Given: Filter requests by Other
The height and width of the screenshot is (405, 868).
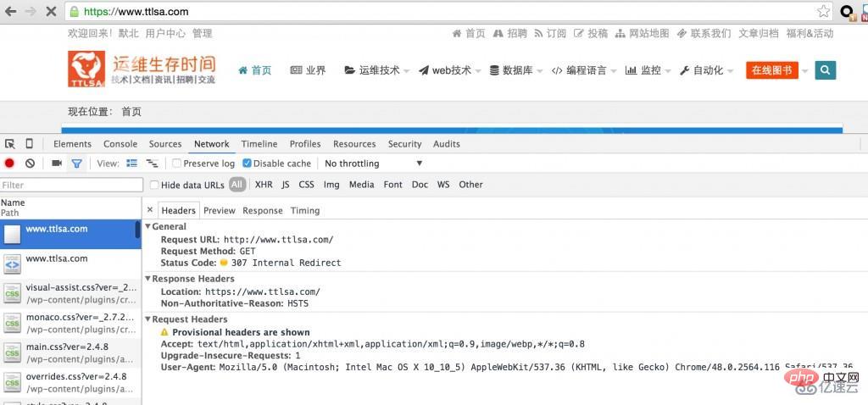Looking at the screenshot, I should [470, 185].
